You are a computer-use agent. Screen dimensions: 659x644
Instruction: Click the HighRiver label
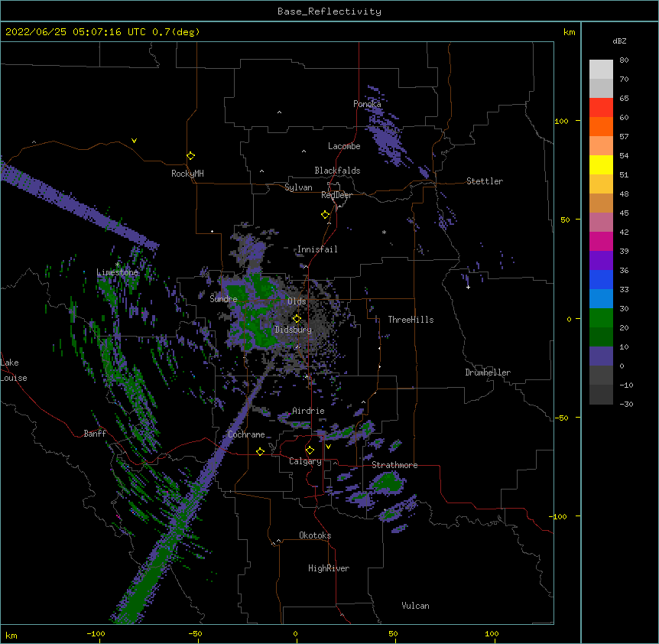pos(329,568)
